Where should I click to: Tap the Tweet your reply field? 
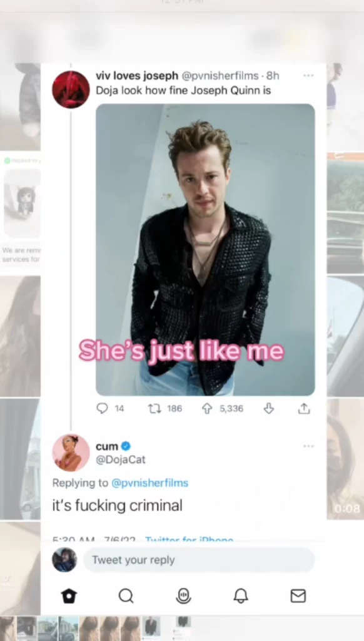(199, 560)
